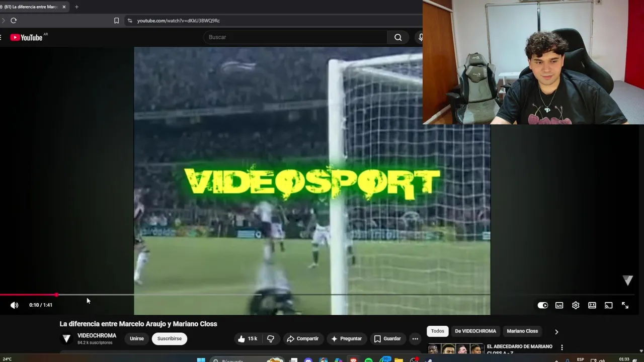Click the 0:10 / 1:41 time display
The height and width of the screenshot is (362, 644).
tap(41, 305)
